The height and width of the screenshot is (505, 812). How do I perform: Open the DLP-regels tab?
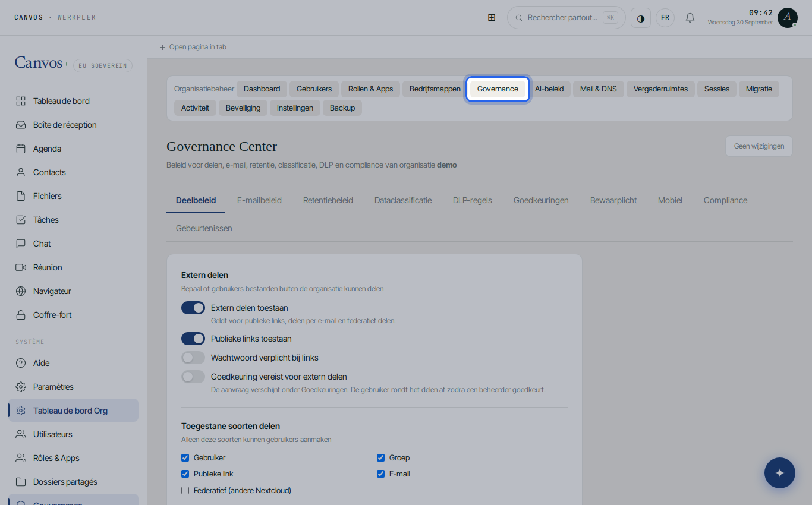[473, 200]
